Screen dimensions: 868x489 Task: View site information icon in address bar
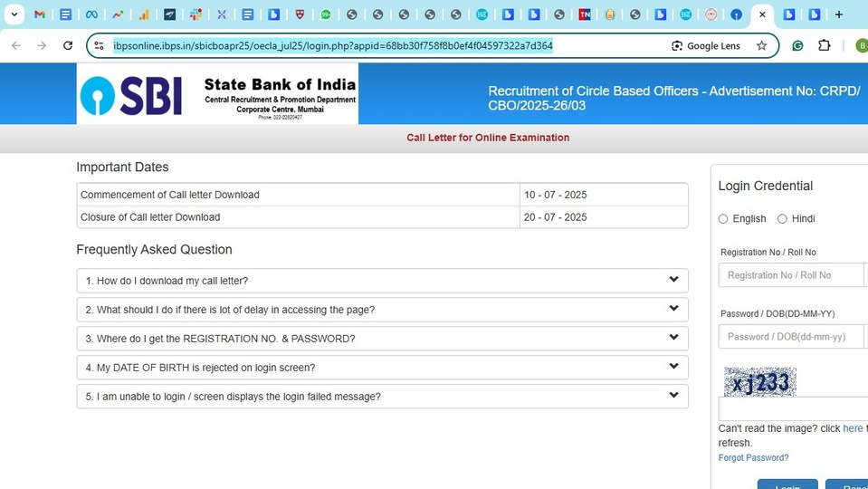point(99,45)
